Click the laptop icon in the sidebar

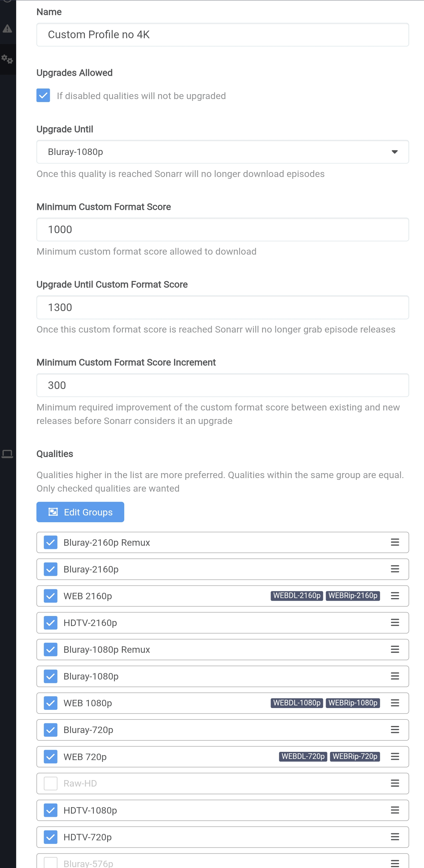(7, 454)
